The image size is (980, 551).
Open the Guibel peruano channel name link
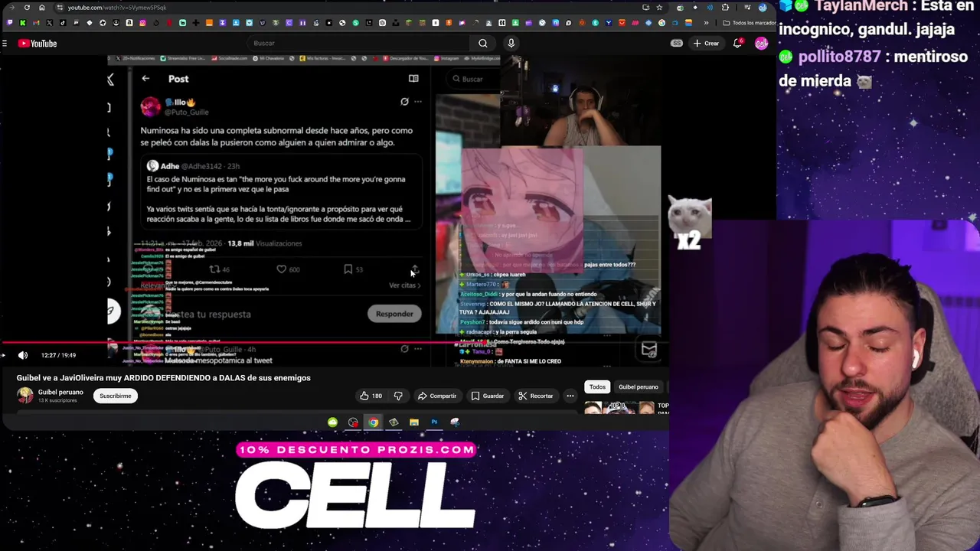[60, 392]
